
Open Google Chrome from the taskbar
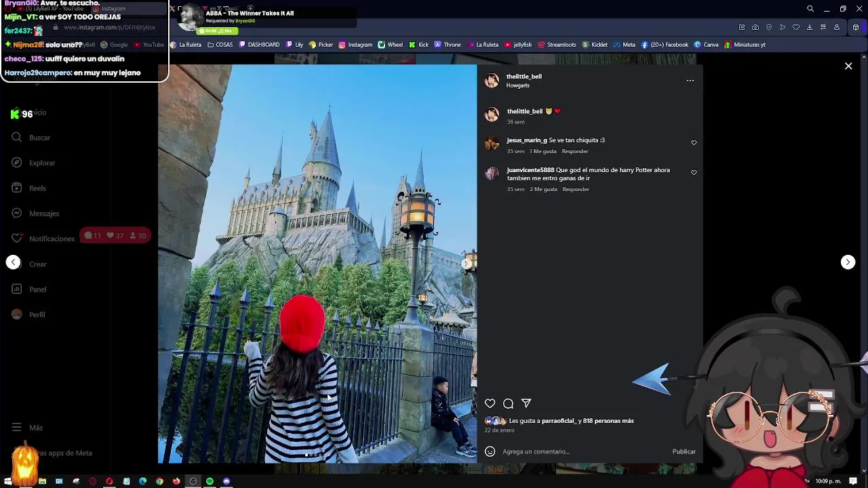159,481
